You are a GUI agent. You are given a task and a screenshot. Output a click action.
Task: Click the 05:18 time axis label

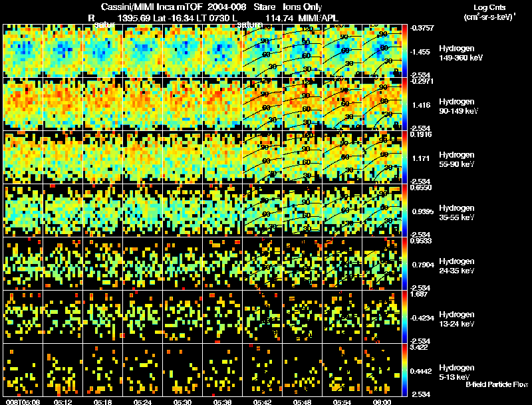point(103,402)
